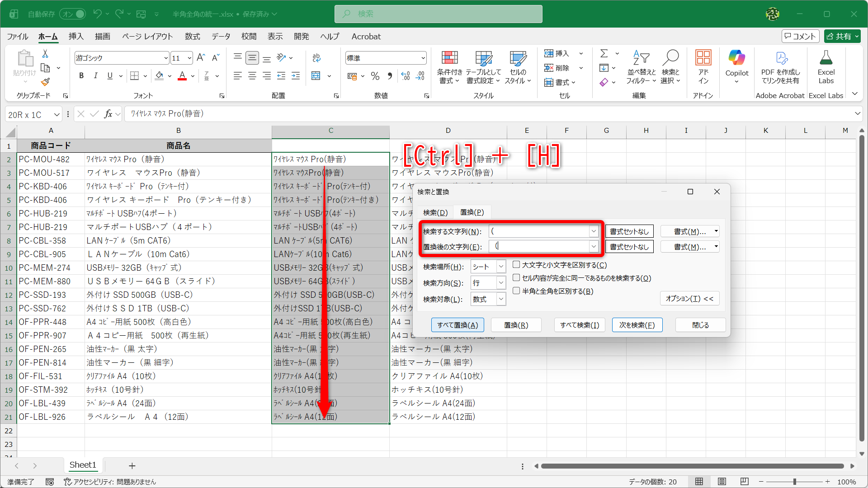The image size is (868, 488).
Task: Open cell styles from the ribbon
Action: click(517, 67)
